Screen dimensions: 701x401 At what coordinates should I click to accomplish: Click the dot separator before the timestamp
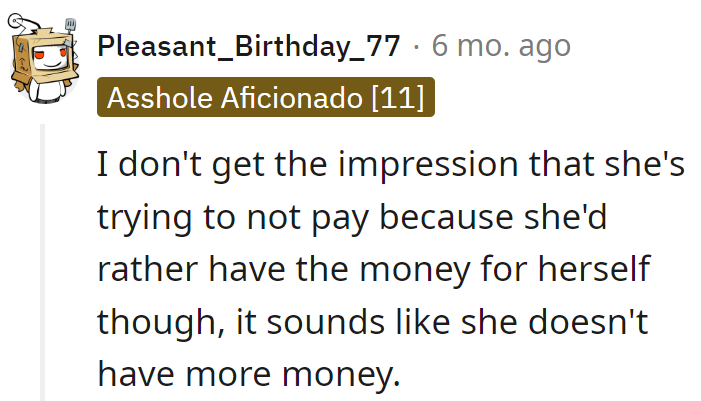418,46
